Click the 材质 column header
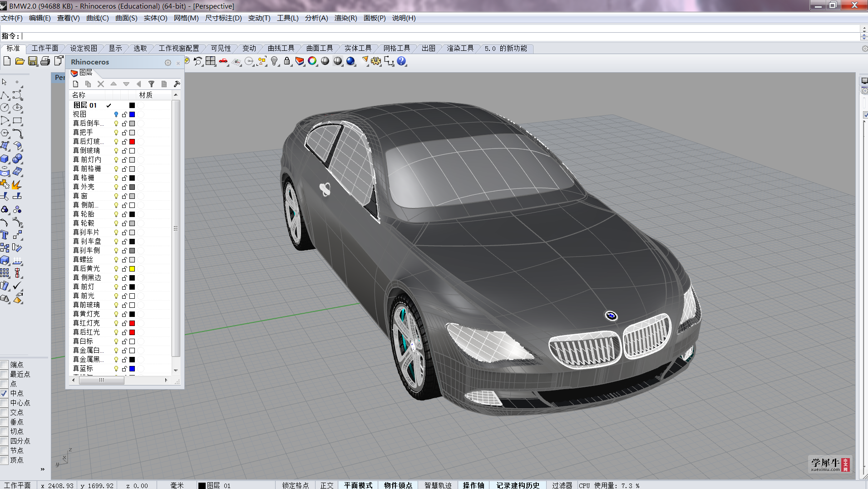 [153, 95]
